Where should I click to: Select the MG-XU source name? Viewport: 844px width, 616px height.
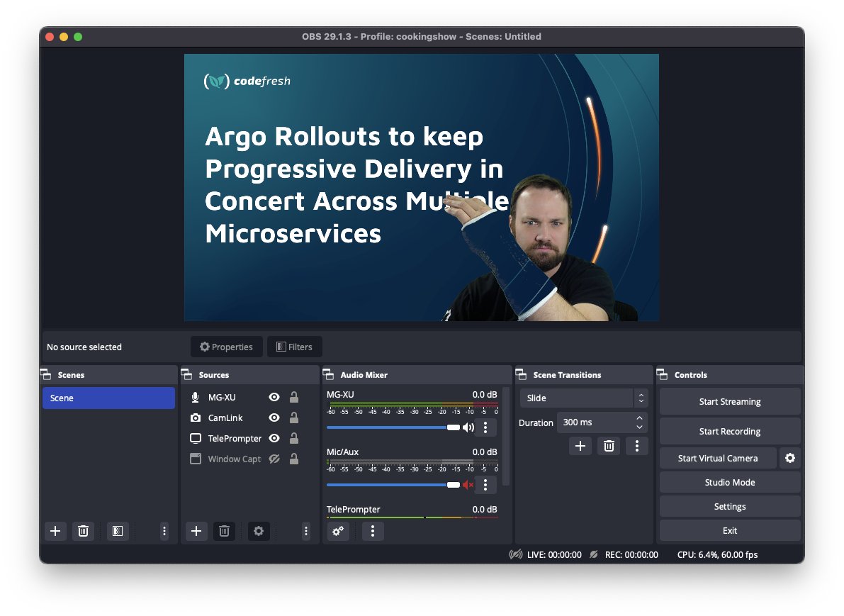click(x=222, y=398)
